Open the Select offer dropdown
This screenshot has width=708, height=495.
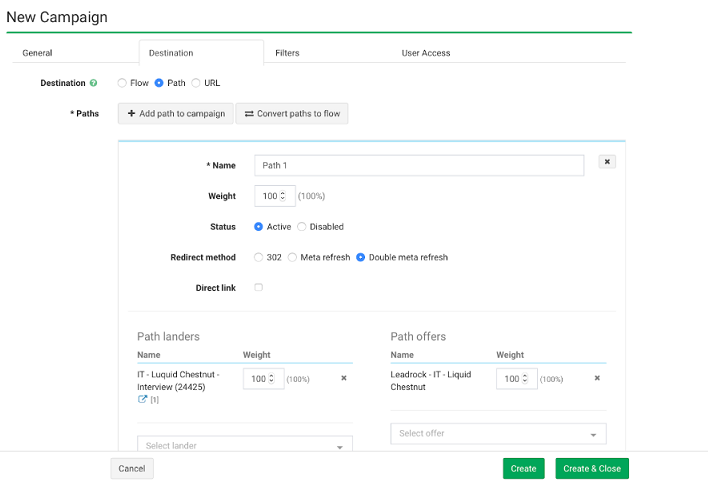498,434
